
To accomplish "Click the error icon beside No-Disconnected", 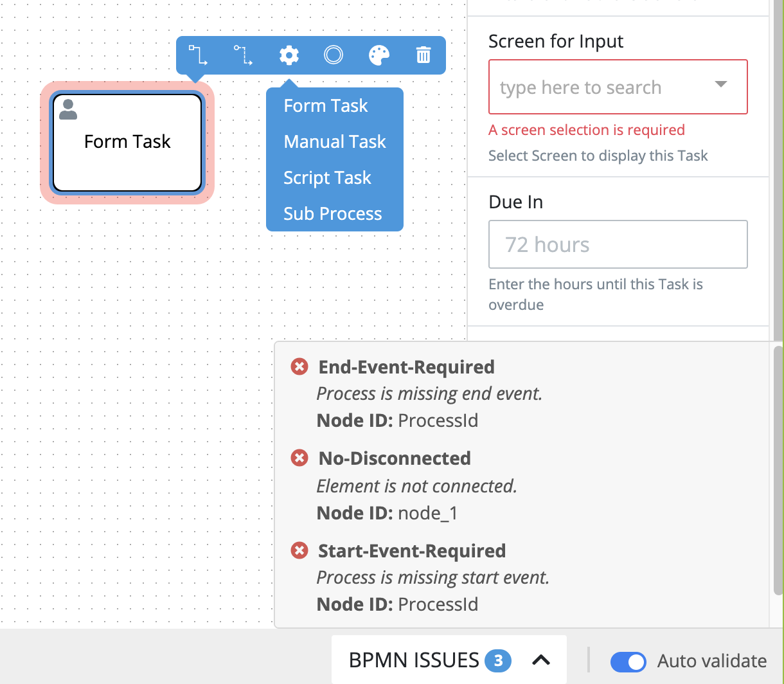I will [299, 458].
